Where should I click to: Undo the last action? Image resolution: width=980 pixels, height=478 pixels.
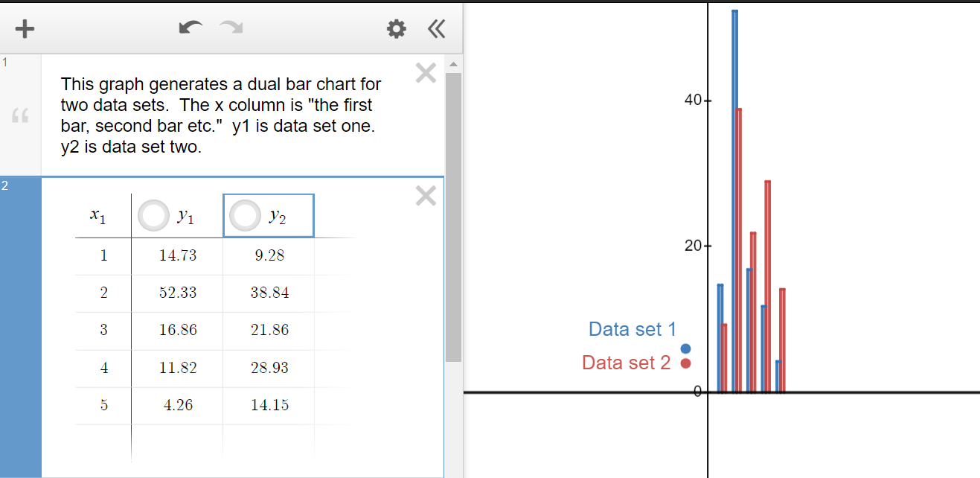coord(190,28)
